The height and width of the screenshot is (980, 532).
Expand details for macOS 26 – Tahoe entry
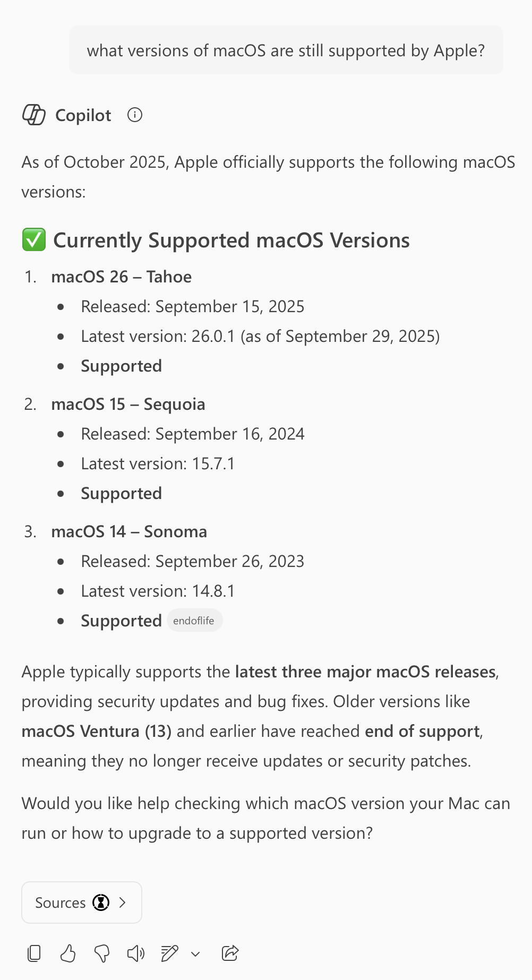[x=121, y=277]
